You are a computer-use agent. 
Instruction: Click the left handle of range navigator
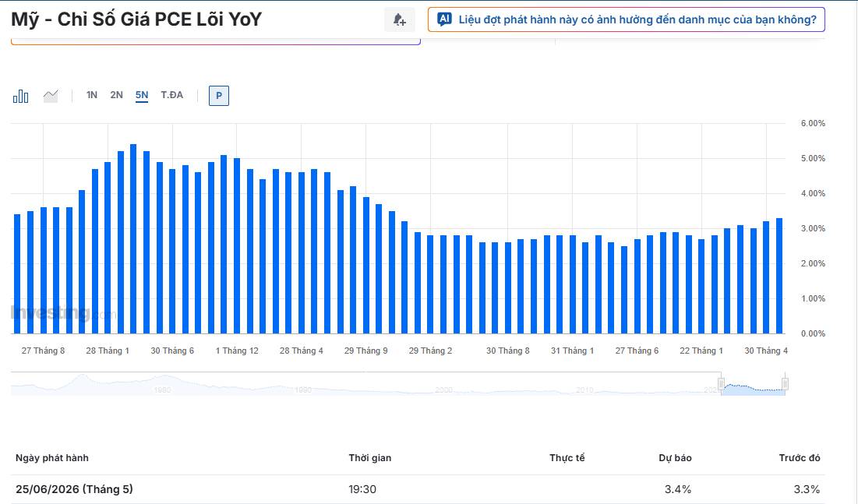tap(721, 383)
